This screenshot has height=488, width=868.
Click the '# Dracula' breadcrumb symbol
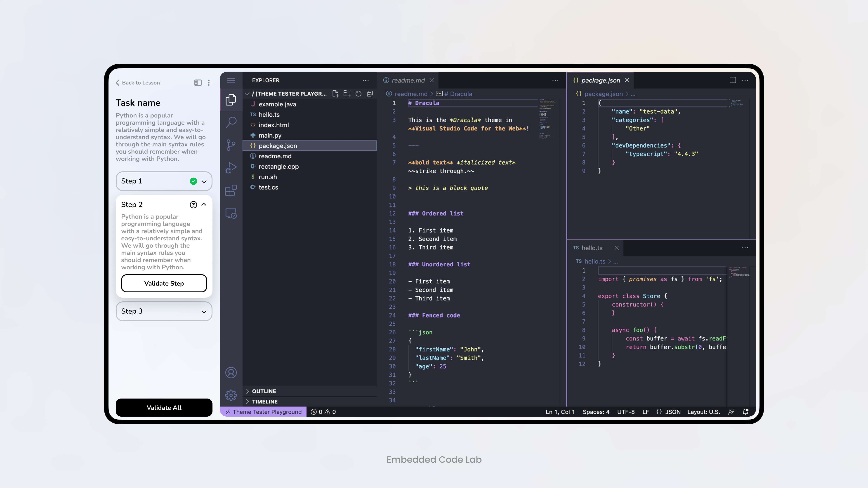[x=458, y=94]
